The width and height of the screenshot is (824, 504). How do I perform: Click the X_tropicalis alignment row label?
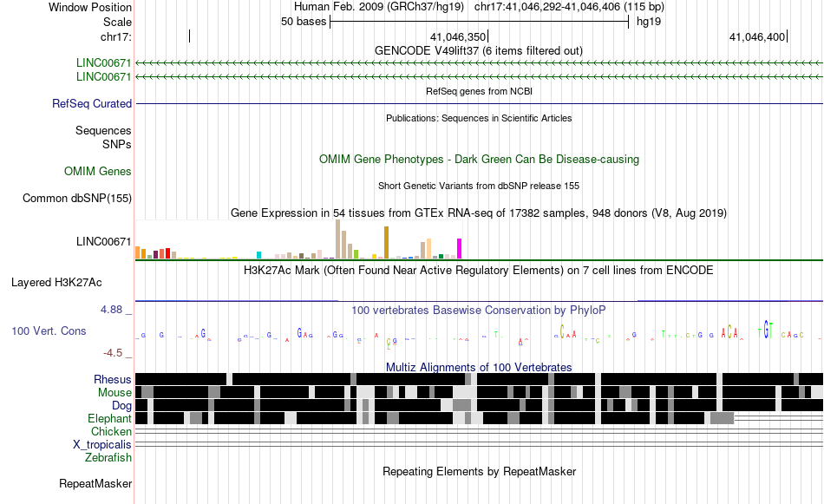pos(102,445)
